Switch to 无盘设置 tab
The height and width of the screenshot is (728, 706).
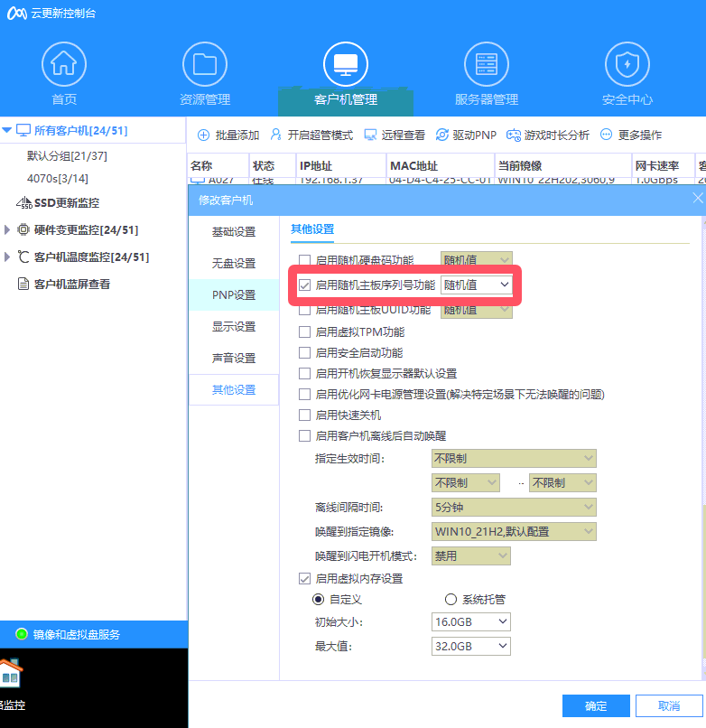(234, 263)
